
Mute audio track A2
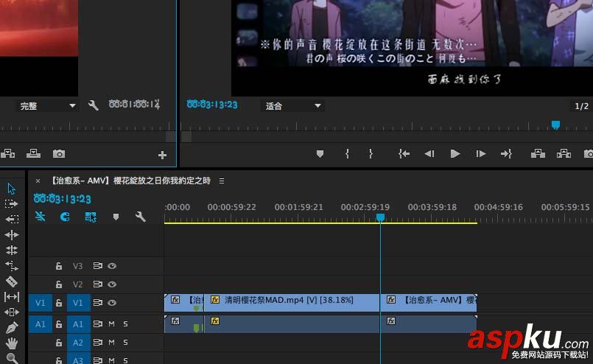tap(111, 343)
